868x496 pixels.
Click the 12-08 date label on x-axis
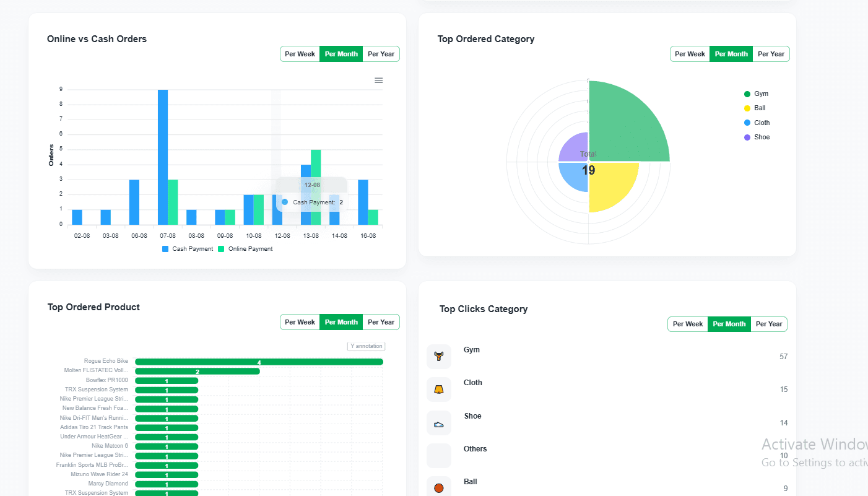pyautogui.click(x=282, y=236)
